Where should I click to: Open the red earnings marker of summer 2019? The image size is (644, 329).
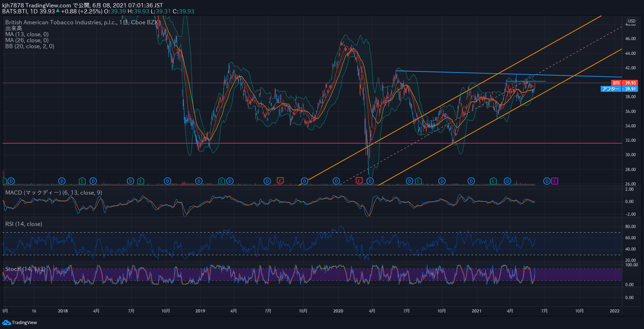click(x=280, y=181)
